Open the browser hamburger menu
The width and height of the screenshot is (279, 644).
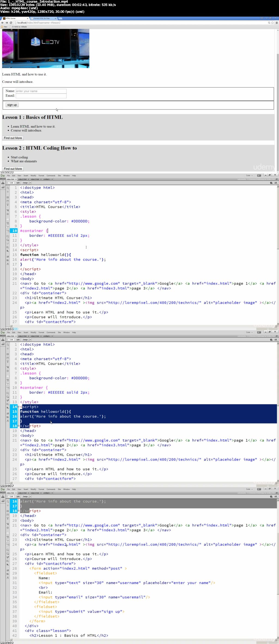tap(277, 23)
